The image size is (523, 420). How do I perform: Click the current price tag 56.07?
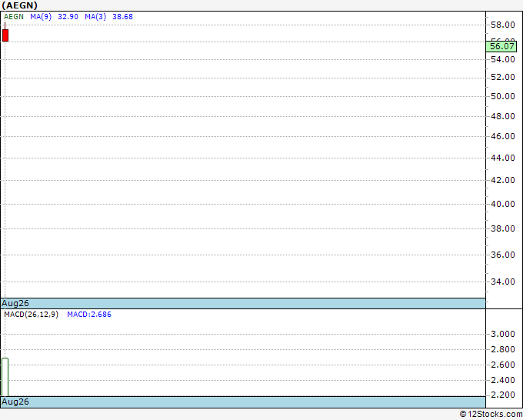[x=501, y=46]
